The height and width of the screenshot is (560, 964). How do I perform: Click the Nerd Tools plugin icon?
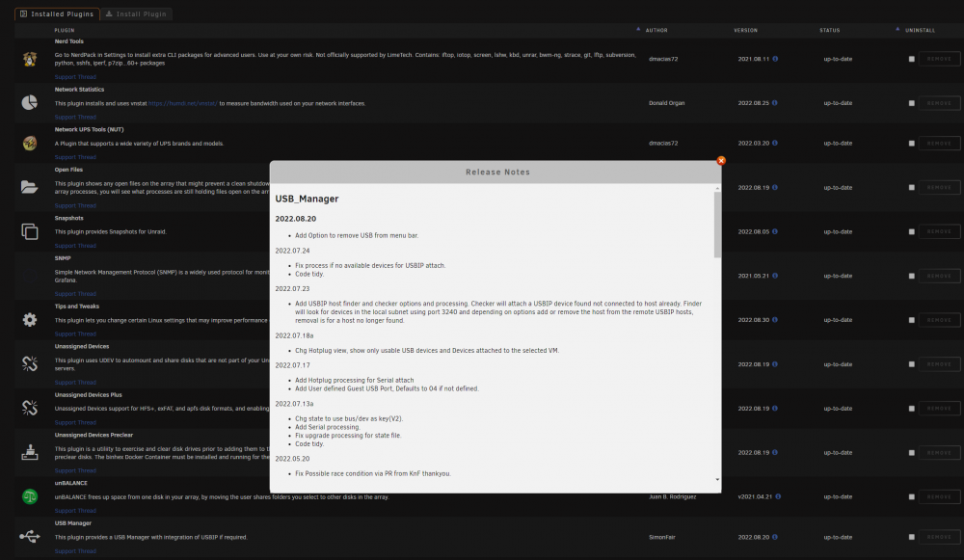30,59
